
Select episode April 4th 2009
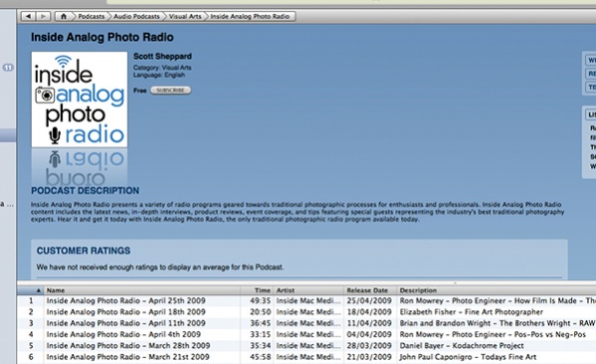(x=123, y=334)
